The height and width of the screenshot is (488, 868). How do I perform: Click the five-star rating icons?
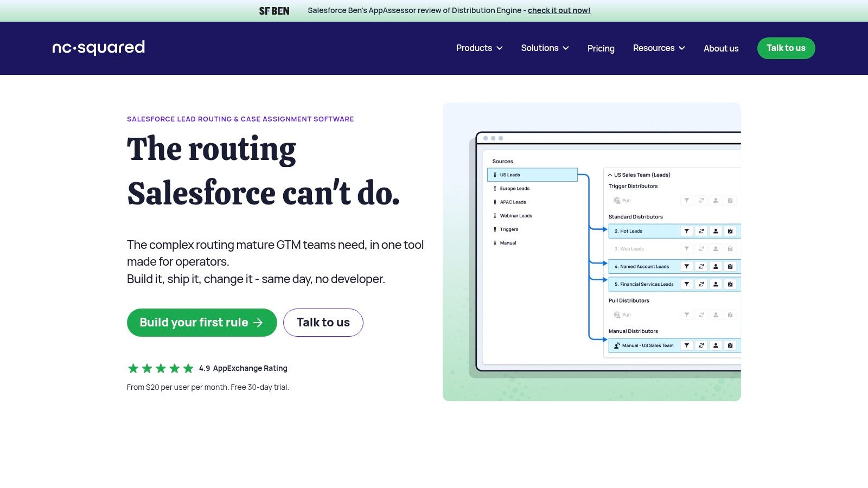coord(161,369)
